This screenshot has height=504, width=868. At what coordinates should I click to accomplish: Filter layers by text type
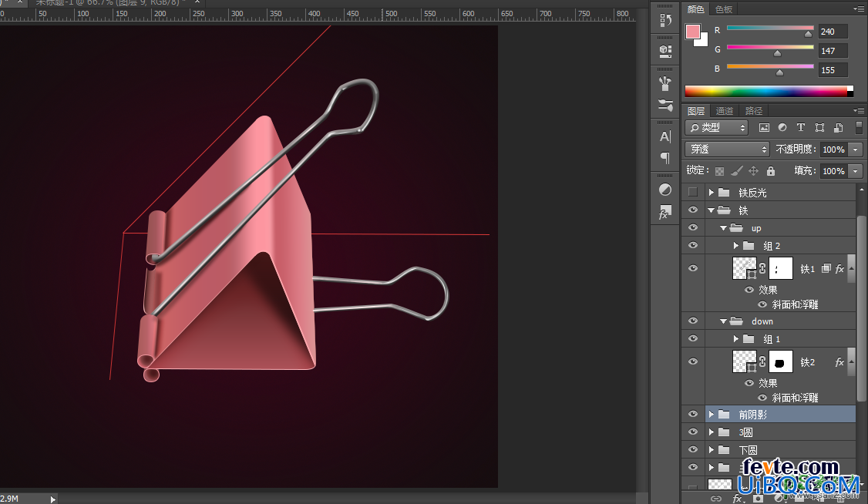(x=800, y=128)
